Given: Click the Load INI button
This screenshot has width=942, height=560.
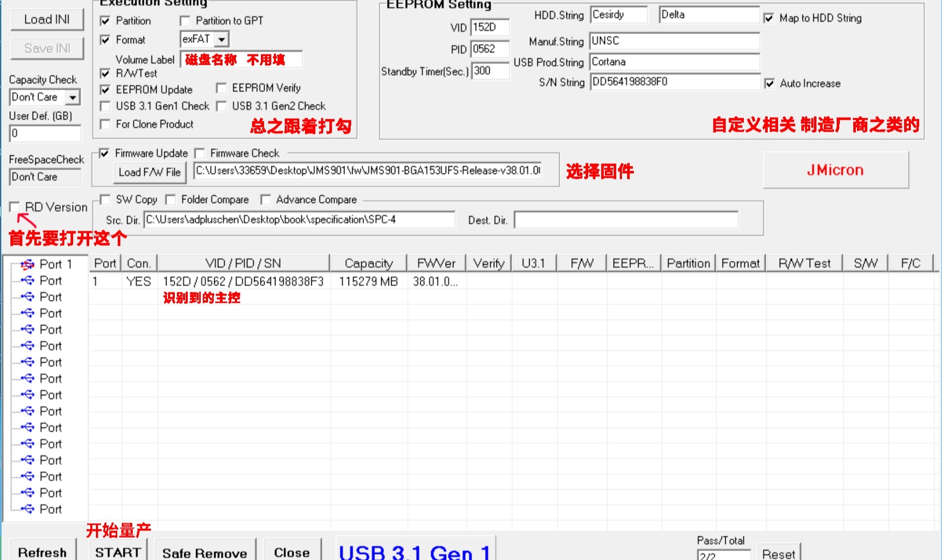Looking at the screenshot, I should tap(47, 20).
